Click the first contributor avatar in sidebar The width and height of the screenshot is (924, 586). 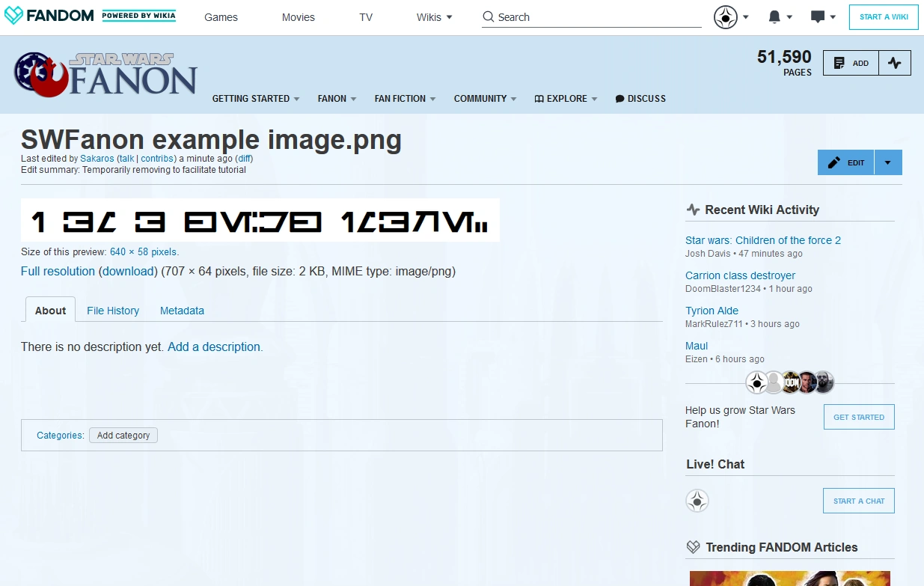pos(757,382)
